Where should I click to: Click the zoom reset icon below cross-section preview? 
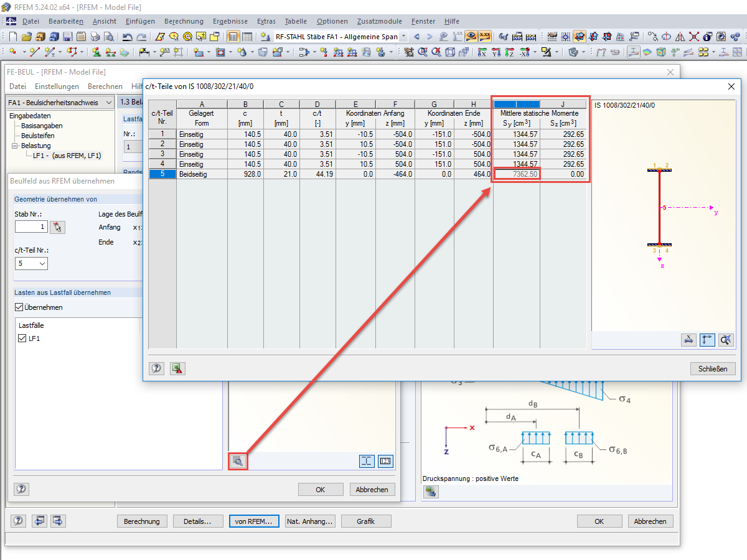pyautogui.click(x=726, y=339)
